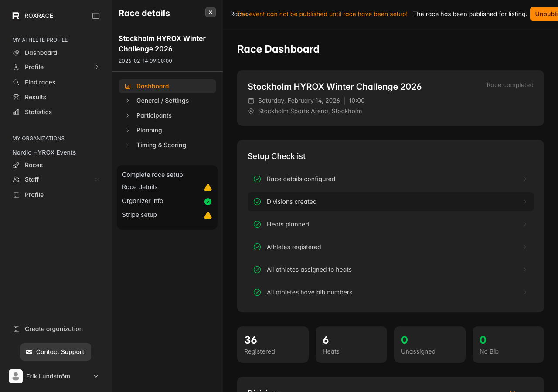Open the Divisions created checklist row
Image resolution: width=558 pixels, height=392 pixels.
coord(391,202)
